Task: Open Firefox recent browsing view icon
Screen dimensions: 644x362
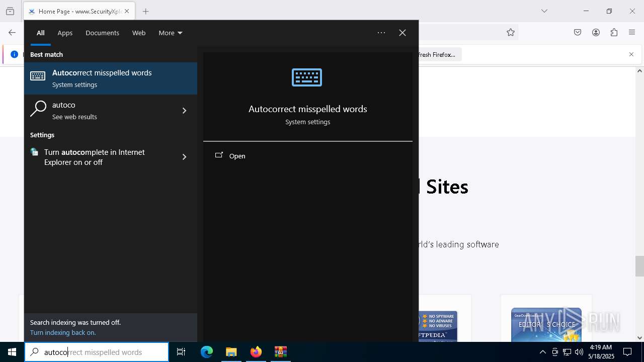Action: pyautogui.click(x=10, y=11)
